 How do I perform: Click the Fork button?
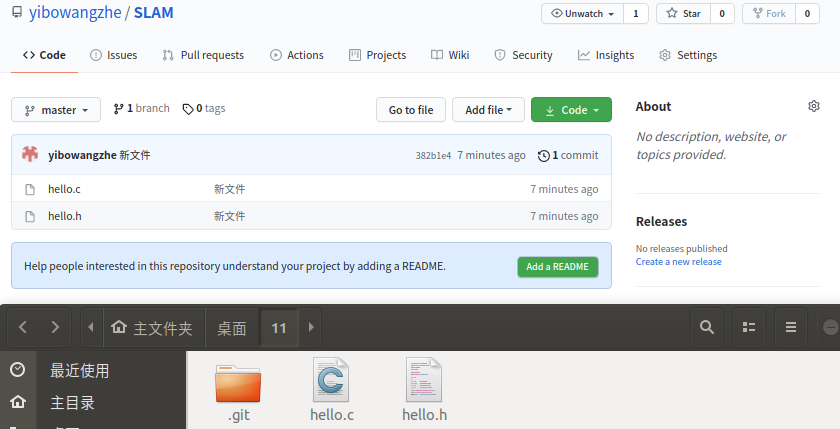pyautogui.click(x=769, y=13)
